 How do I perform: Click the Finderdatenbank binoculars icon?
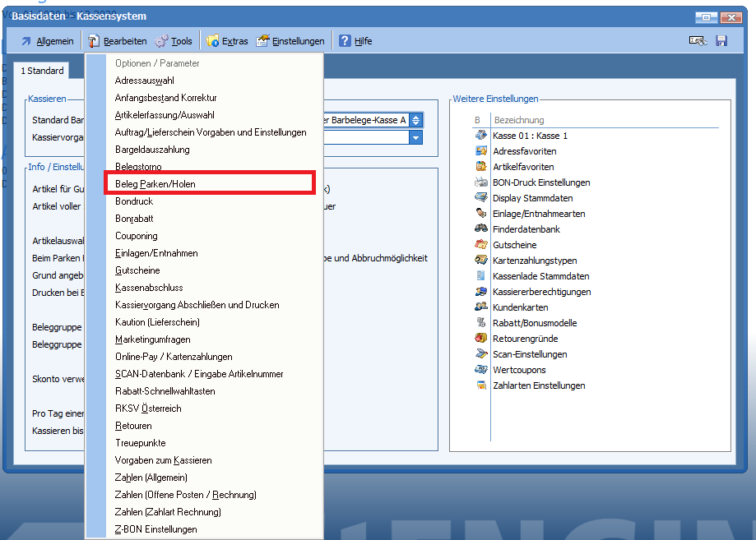click(481, 229)
